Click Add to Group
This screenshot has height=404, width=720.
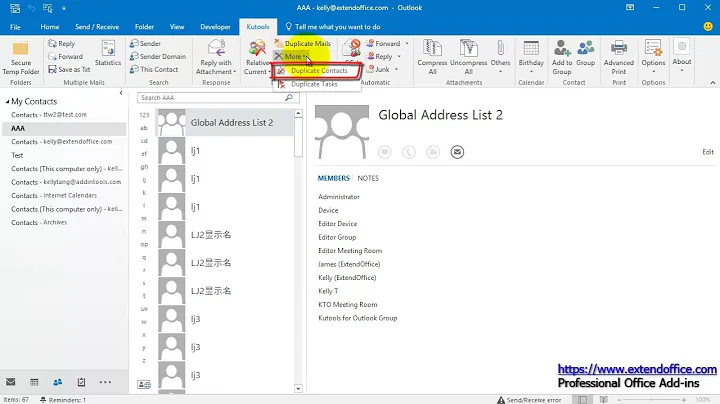[x=562, y=58]
